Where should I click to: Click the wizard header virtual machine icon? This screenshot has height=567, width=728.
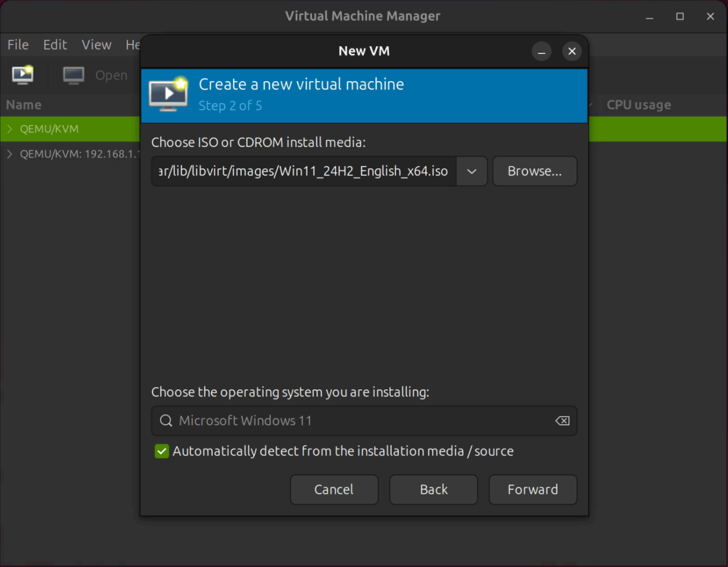168,94
